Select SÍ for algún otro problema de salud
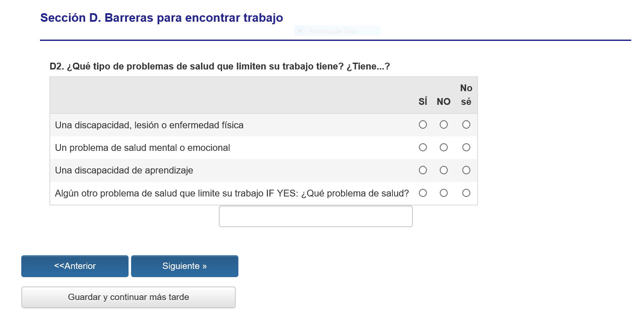This screenshot has width=644, height=312. tap(423, 193)
